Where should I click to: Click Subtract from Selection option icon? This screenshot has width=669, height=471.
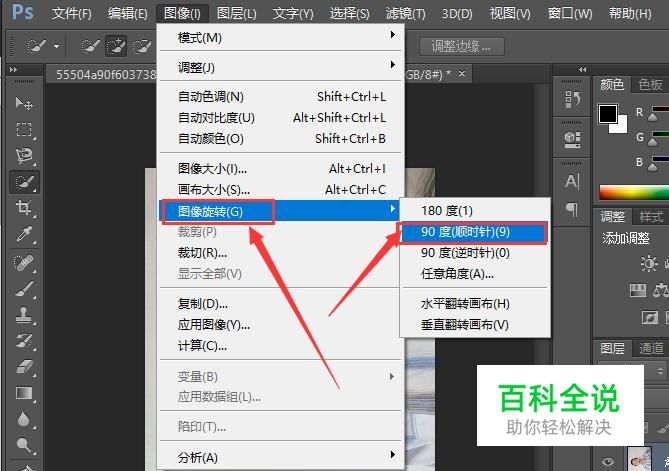point(142,46)
